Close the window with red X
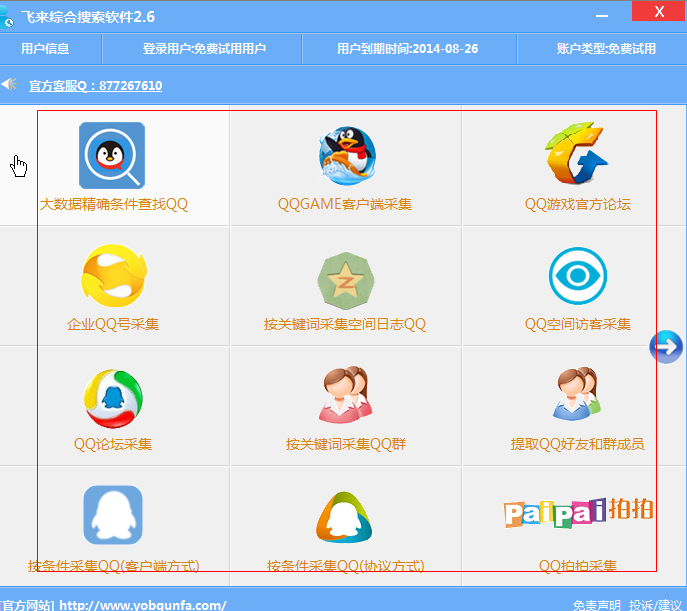687x611 pixels. click(x=659, y=11)
